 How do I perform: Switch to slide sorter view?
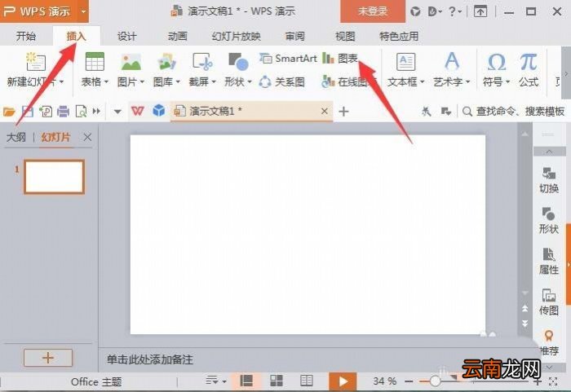click(x=277, y=381)
